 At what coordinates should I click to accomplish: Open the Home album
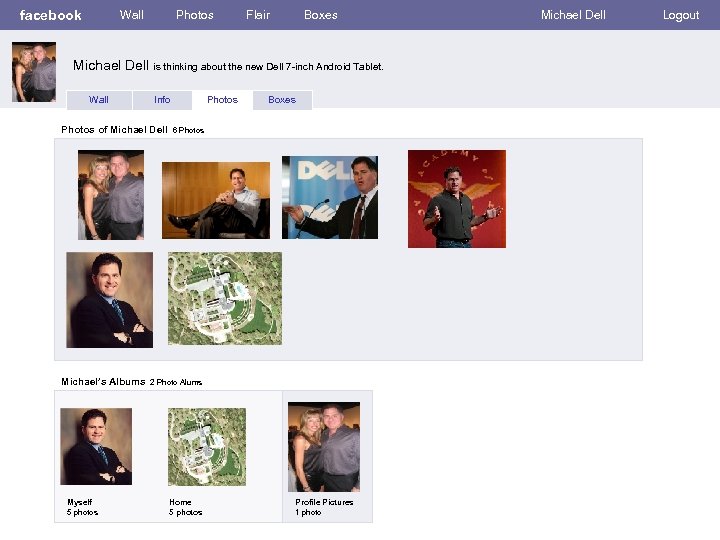[x=206, y=446]
